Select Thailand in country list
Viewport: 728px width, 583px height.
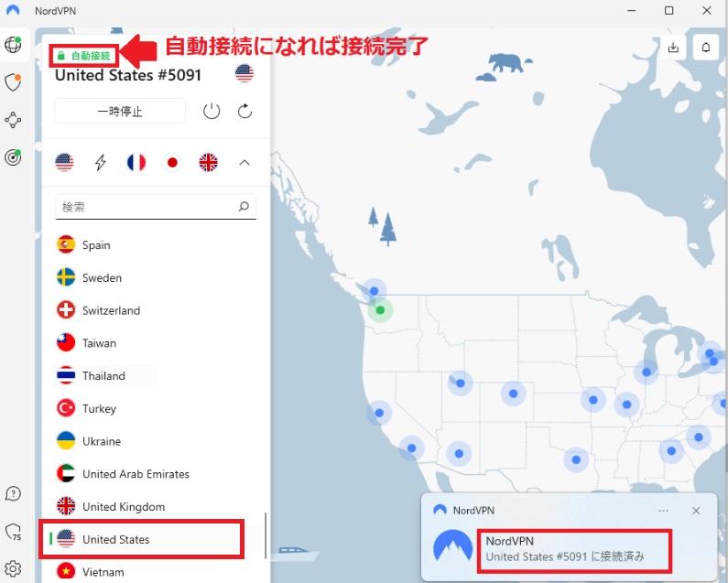156,375
